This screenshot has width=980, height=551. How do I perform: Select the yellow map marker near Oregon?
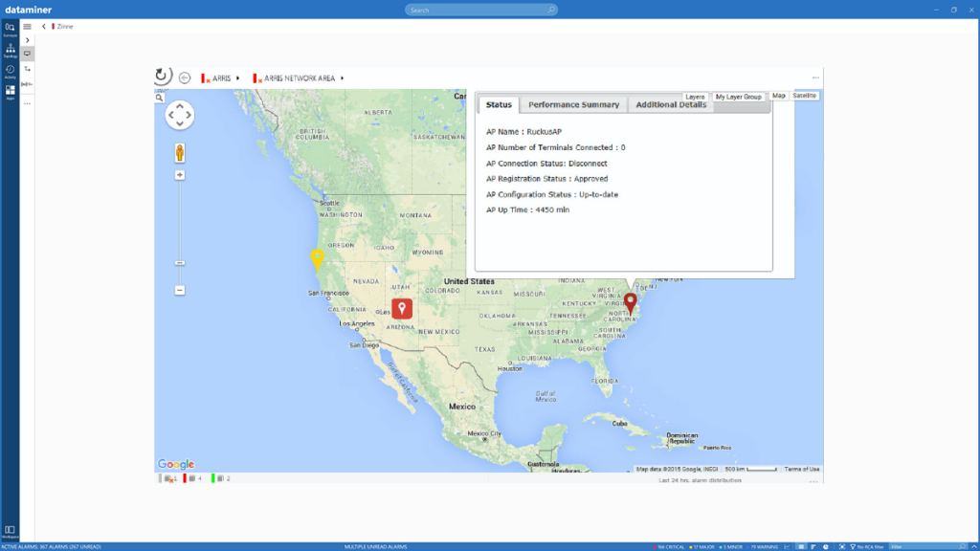[318, 259]
